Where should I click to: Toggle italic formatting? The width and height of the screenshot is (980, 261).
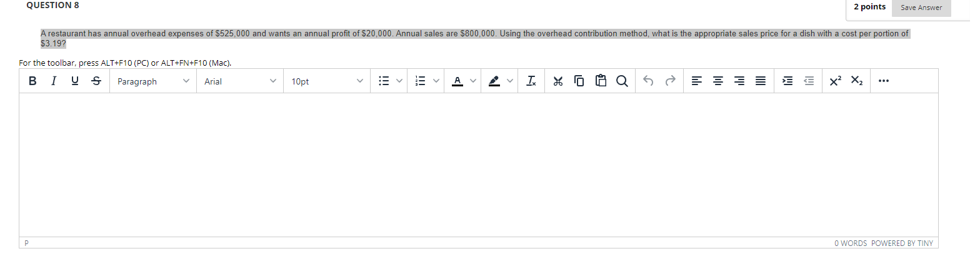point(54,81)
